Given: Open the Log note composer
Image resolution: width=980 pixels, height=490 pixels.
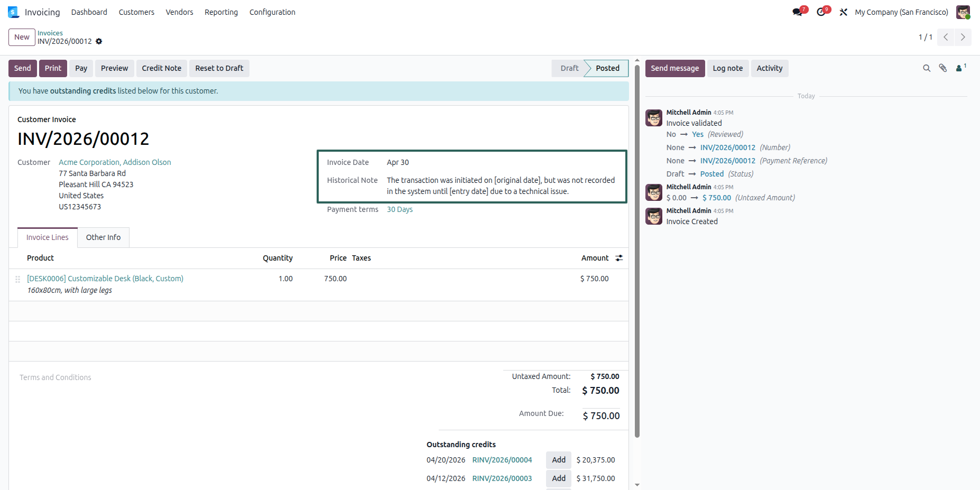Looking at the screenshot, I should pyautogui.click(x=728, y=68).
